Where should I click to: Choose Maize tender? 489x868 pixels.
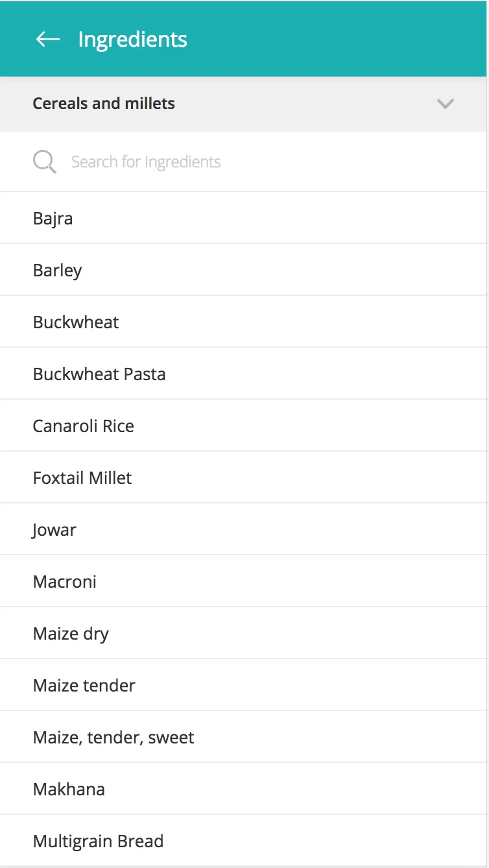(x=84, y=686)
